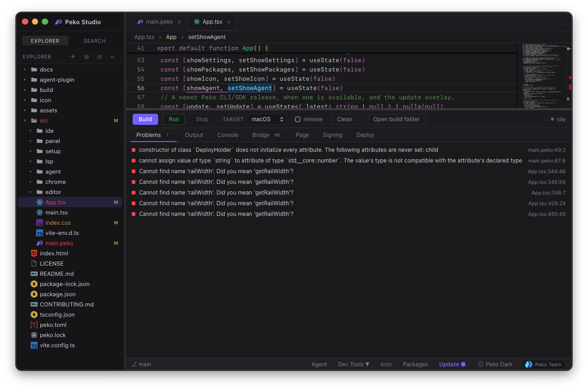Viewport: 588px width, 390px height.
Task: Open the Dev Tools dropdown menu
Action: (354, 364)
